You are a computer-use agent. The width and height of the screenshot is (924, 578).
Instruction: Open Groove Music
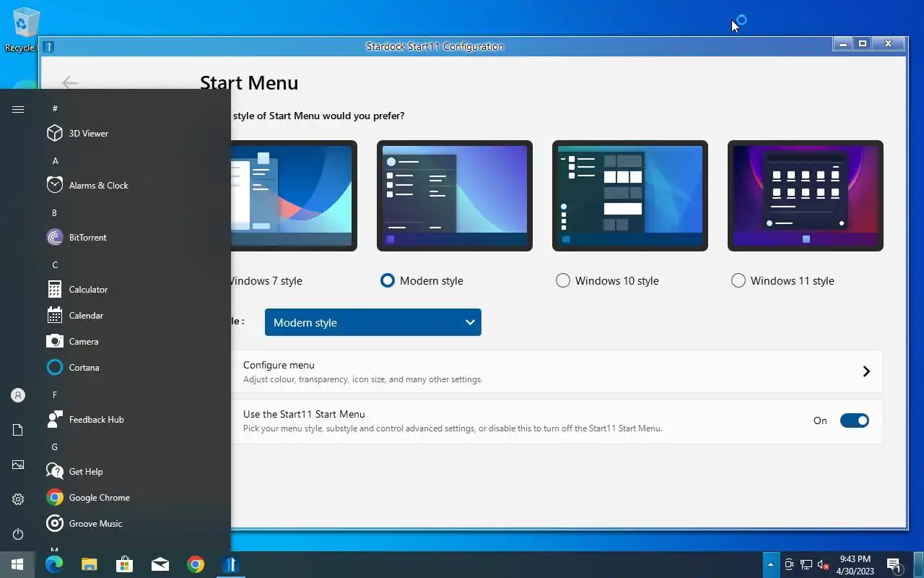click(136, 523)
